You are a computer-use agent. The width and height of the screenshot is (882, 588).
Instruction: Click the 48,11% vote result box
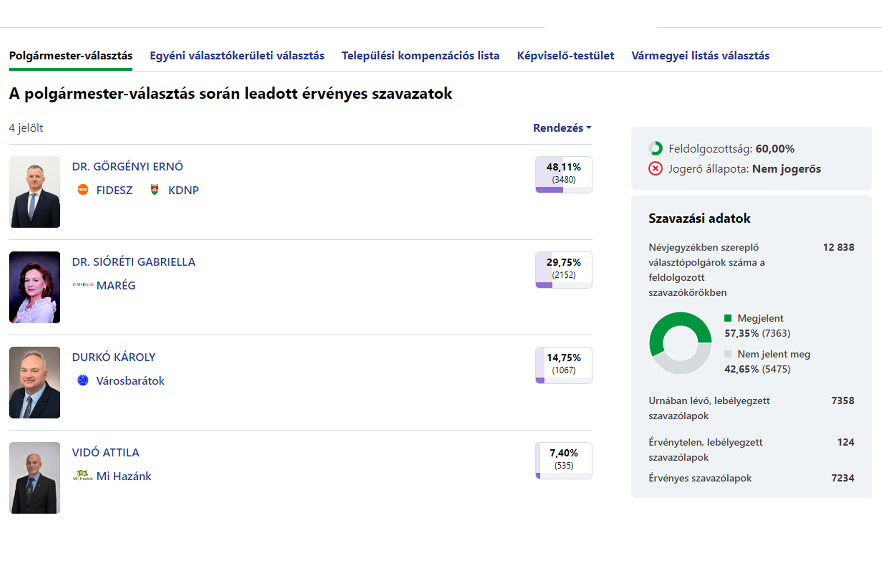pyautogui.click(x=563, y=174)
